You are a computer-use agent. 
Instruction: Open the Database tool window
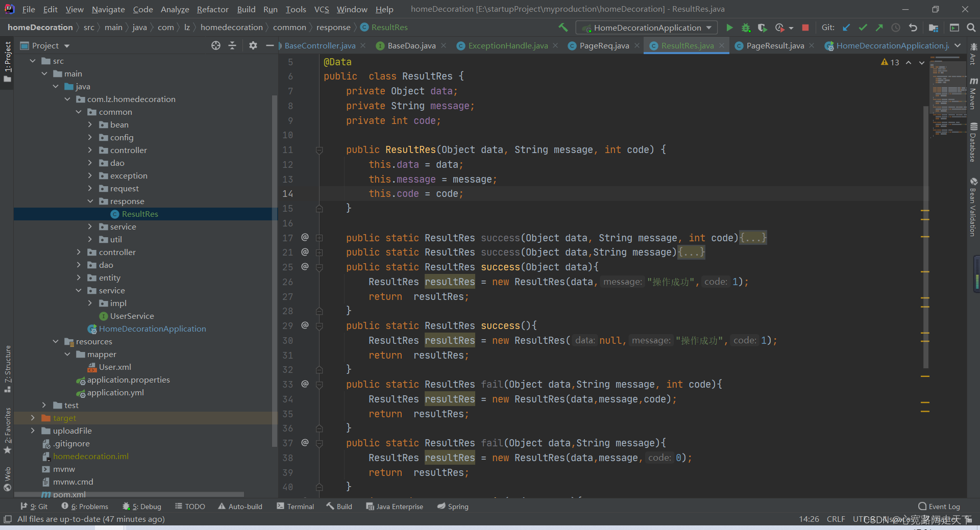click(x=973, y=142)
